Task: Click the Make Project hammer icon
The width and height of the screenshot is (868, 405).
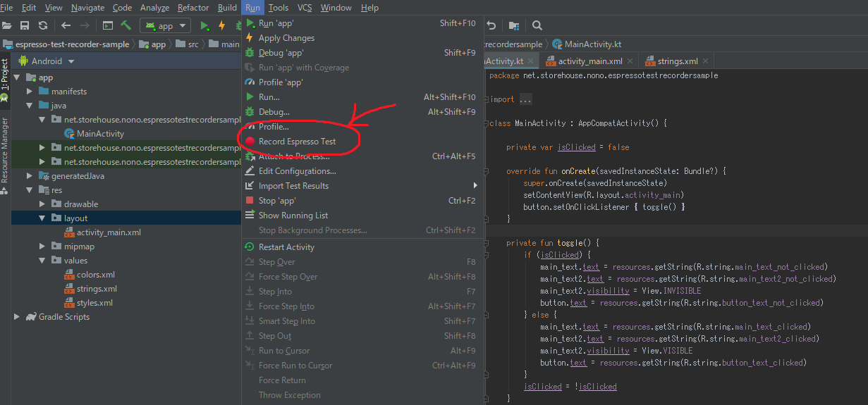Action: click(126, 25)
